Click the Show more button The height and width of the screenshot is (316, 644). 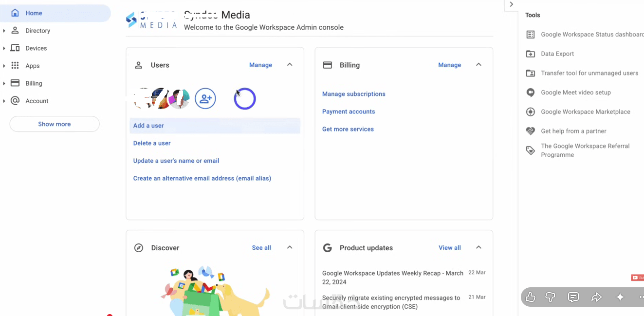tap(55, 124)
